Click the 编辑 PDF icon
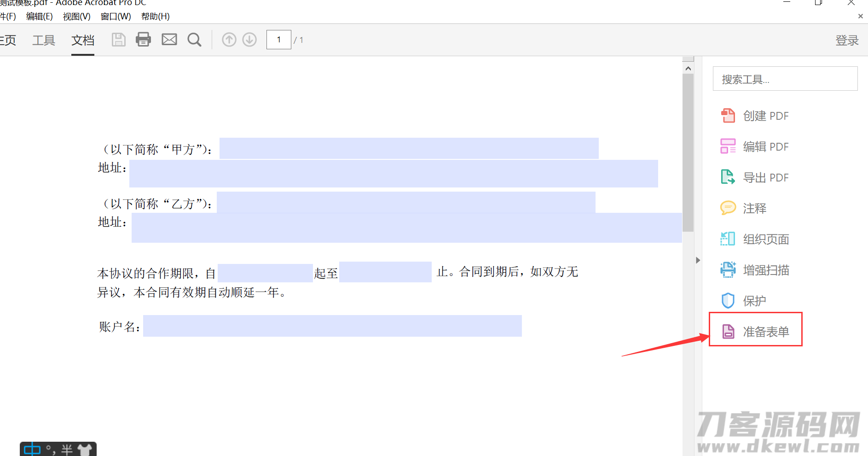 [728, 146]
